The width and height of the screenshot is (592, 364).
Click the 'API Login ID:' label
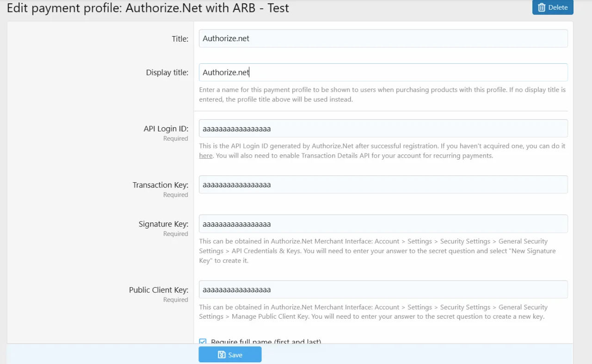click(x=166, y=129)
